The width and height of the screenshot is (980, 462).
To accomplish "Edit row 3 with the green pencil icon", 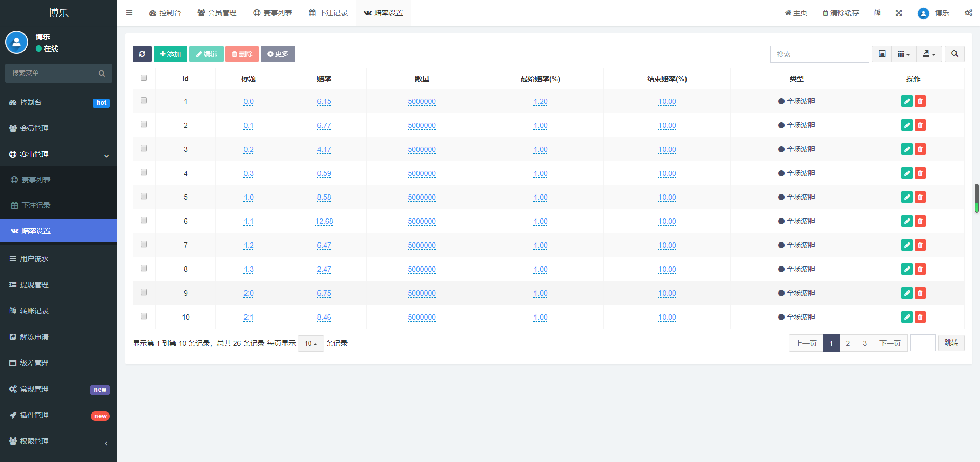I will (907, 149).
